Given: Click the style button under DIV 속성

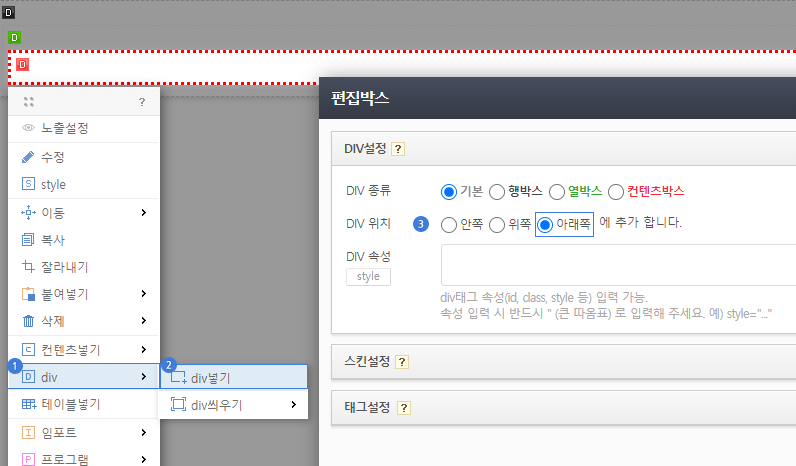Looking at the screenshot, I should pos(368,276).
